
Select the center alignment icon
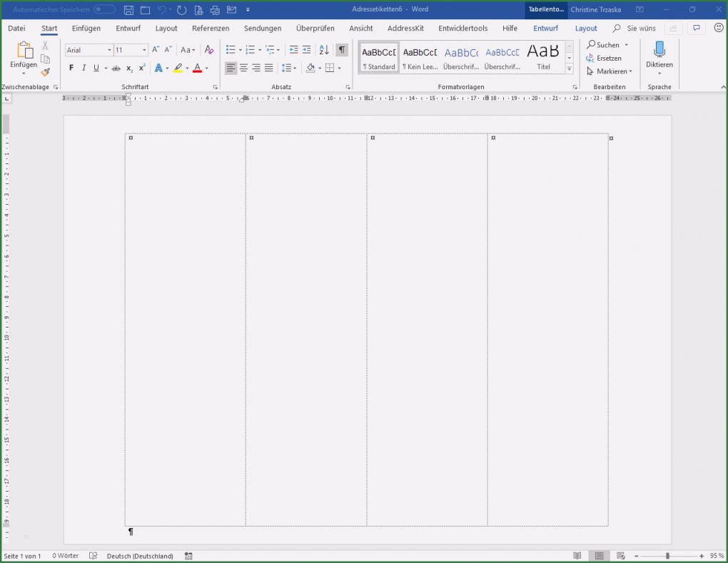pyautogui.click(x=243, y=68)
